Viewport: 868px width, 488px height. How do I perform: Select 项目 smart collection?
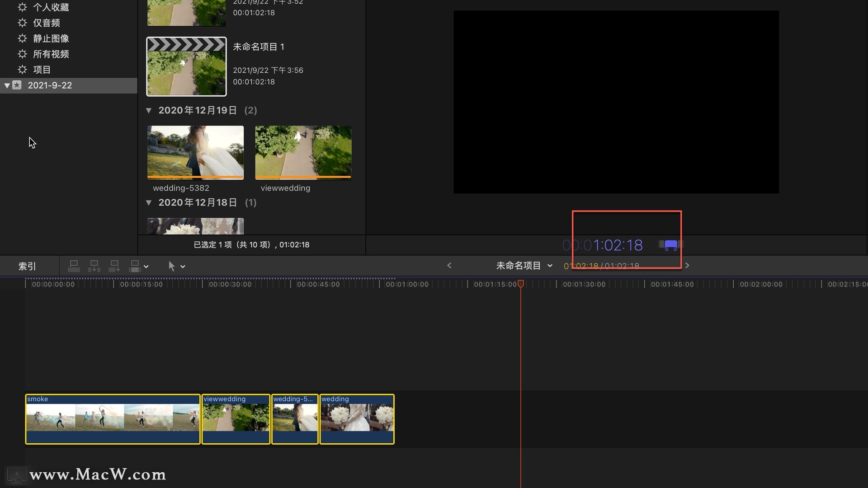[x=42, y=70]
